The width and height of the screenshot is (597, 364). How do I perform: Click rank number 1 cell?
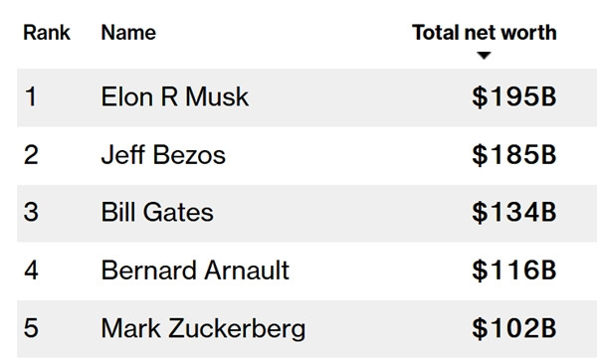coord(31,96)
